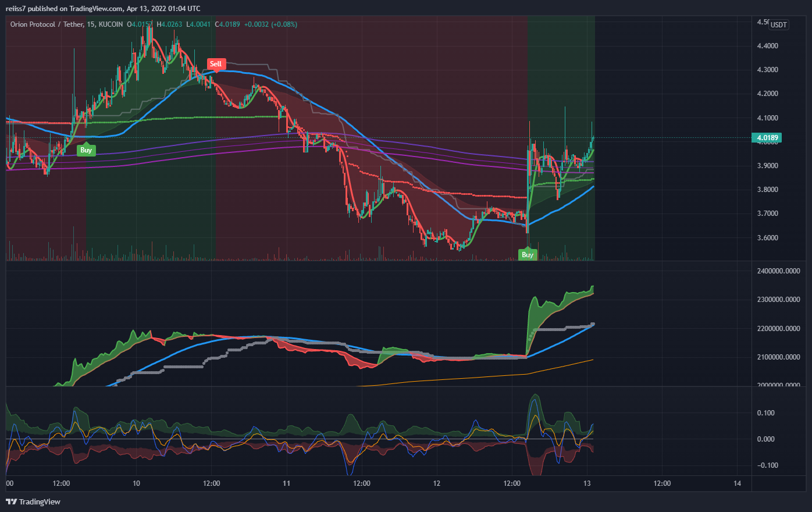Click the change value +0.0032 (+0.08%)
The image size is (812, 512).
[x=270, y=24]
